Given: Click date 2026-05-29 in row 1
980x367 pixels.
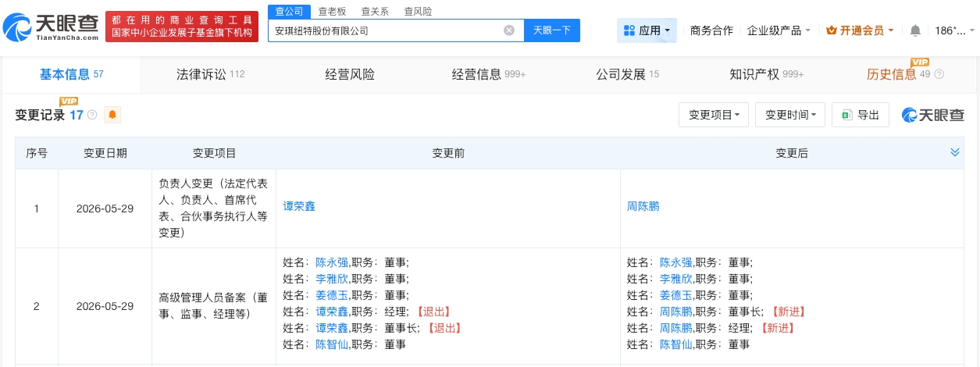Looking at the screenshot, I should (x=105, y=208).
